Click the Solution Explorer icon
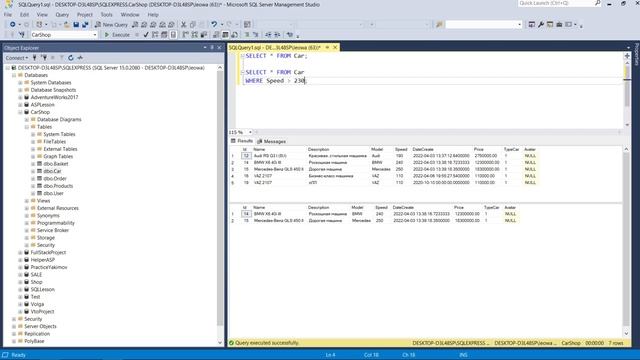 click(531, 24)
